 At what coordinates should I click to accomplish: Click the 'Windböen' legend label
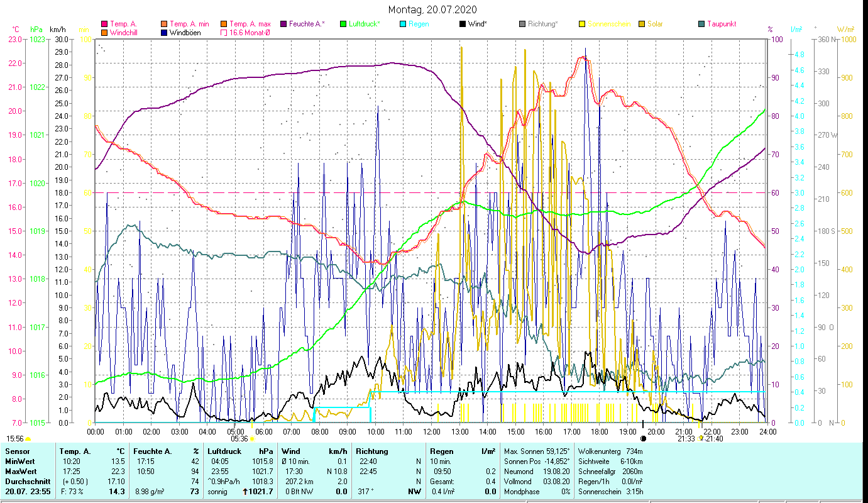click(x=185, y=32)
